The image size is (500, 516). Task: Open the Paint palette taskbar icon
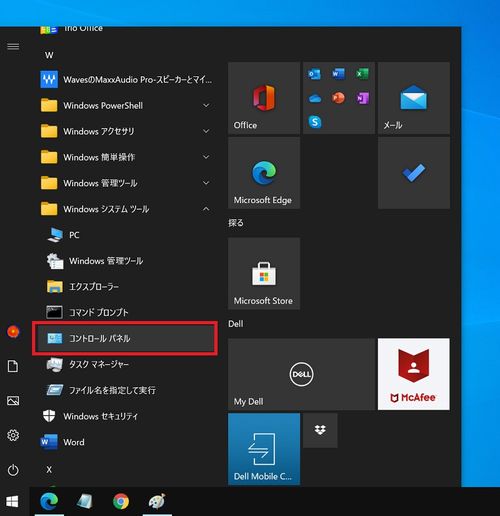point(157,501)
